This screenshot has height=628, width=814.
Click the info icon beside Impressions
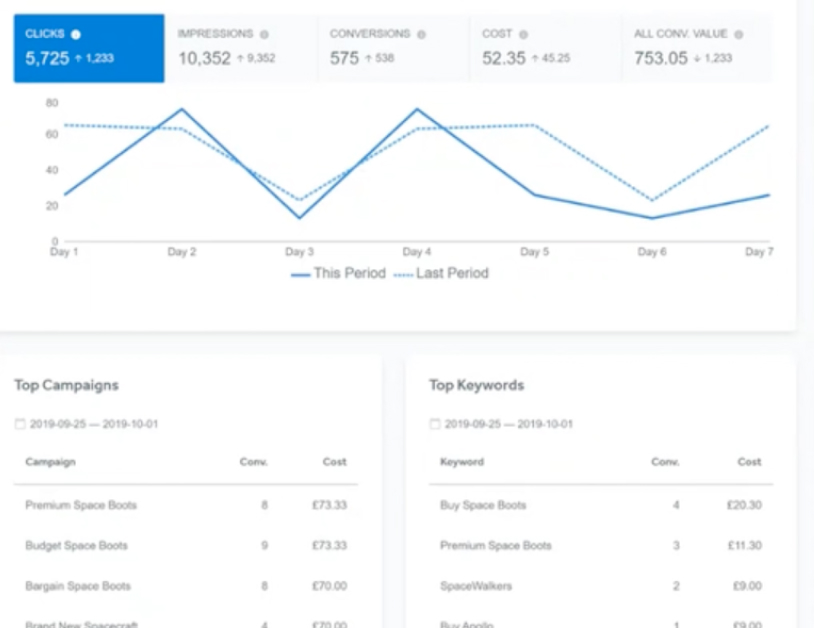(x=264, y=34)
